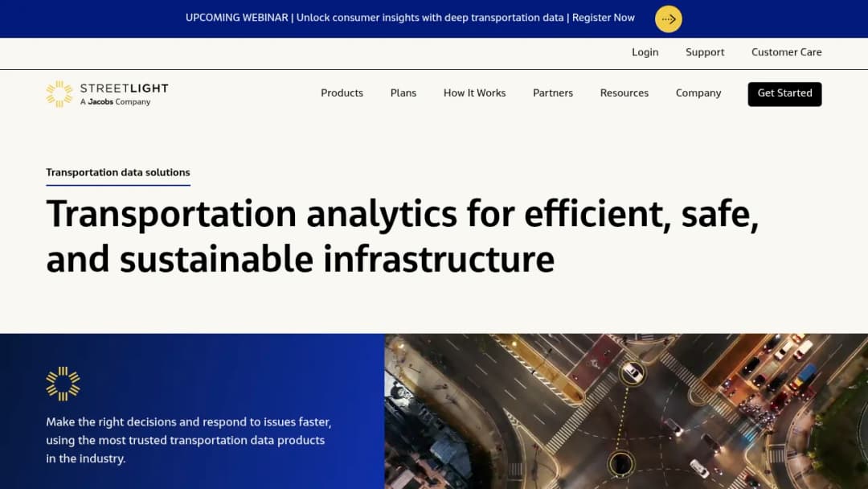The width and height of the screenshot is (868, 489).
Task: Open the Login link
Action: (x=645, y=52)
